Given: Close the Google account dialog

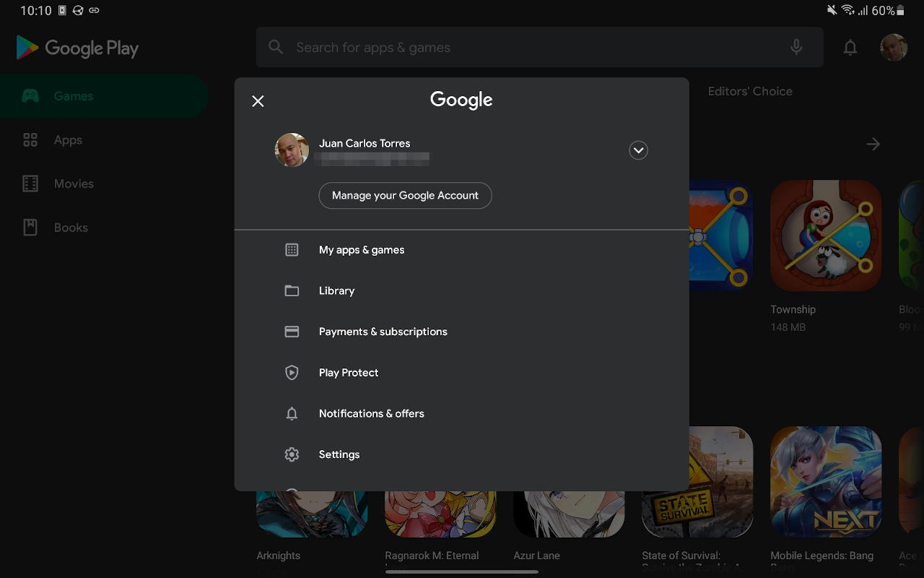Looking at the screenshot, I should click(258, 101).
